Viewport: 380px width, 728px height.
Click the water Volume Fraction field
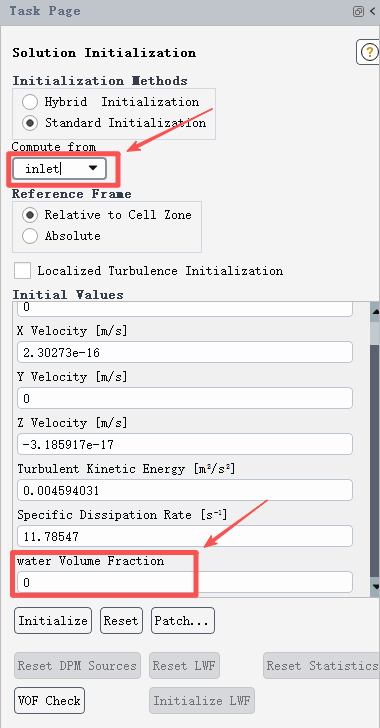point(184,582)
